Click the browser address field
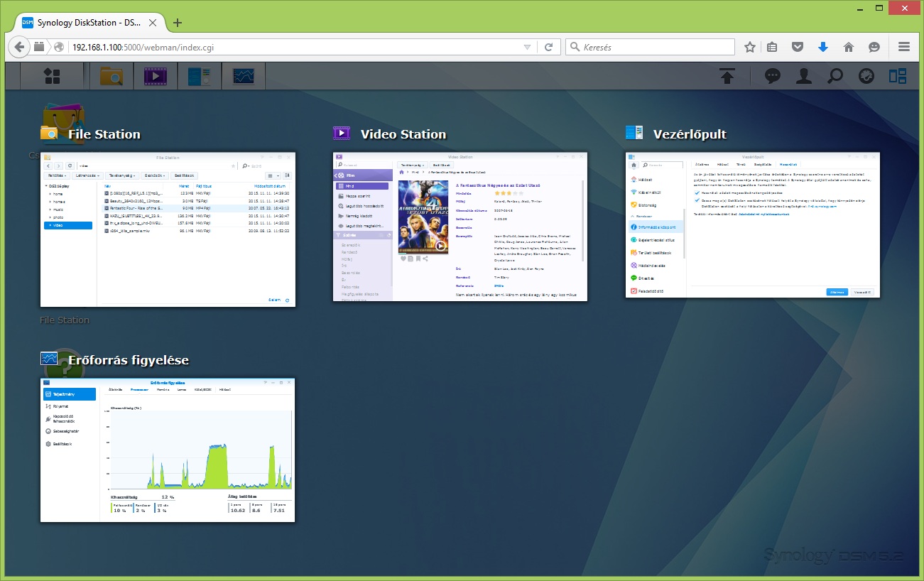This screenshot has width=924, height=581. pyautogui.click(x=296, y=47)
